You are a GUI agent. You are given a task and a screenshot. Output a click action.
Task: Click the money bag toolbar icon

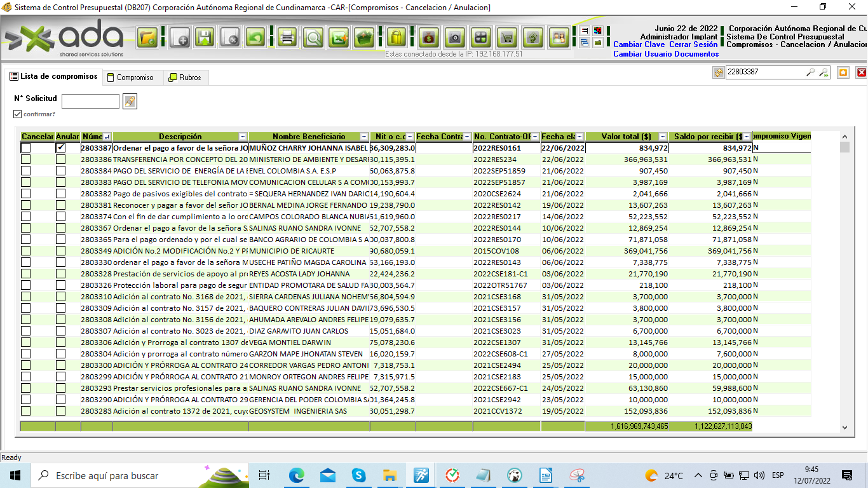click(428, 37)
